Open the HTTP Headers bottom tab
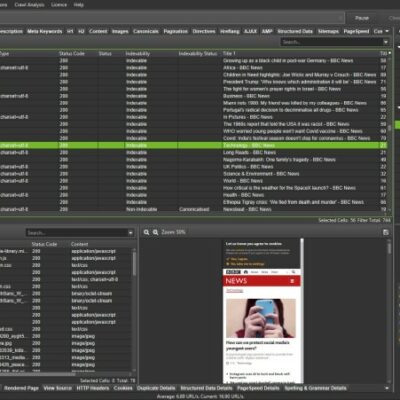The height and width of the screenshot is (400, 400). click(x=93, y=388)
